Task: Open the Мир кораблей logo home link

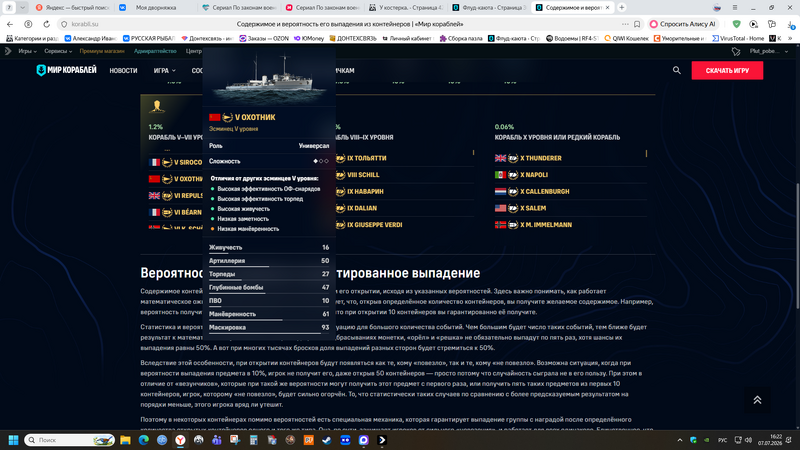Action: point(66,70)
